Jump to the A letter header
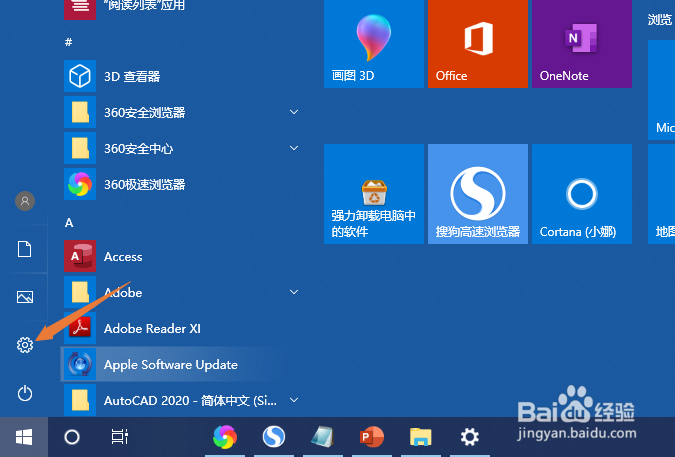 [69, 222]
